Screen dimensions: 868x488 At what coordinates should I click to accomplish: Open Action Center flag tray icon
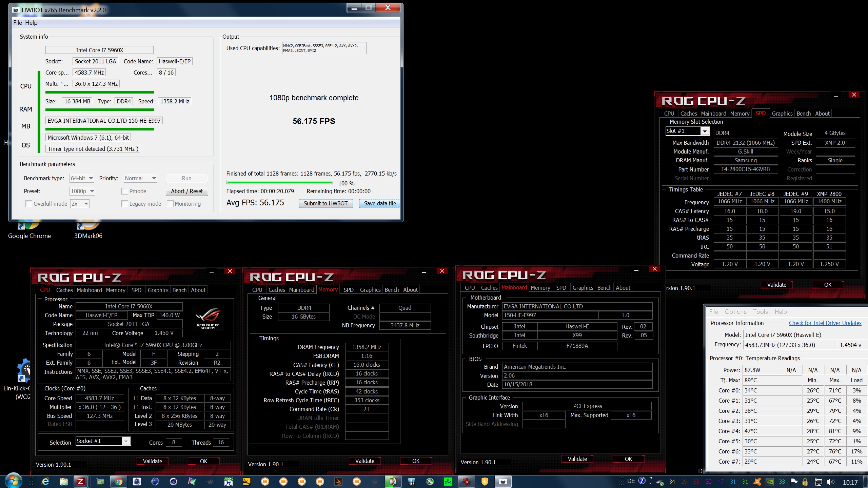[x=794, y=482]
